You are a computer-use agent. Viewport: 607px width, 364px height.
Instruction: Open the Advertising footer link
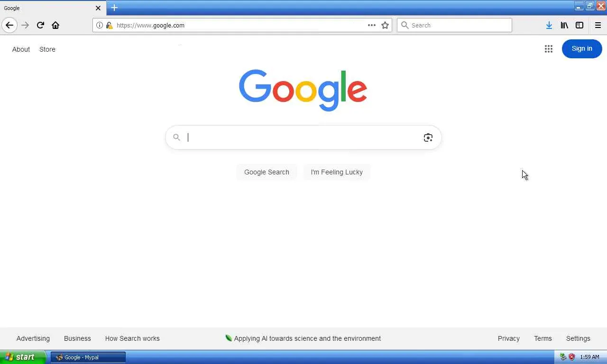(x=33, y=338)
